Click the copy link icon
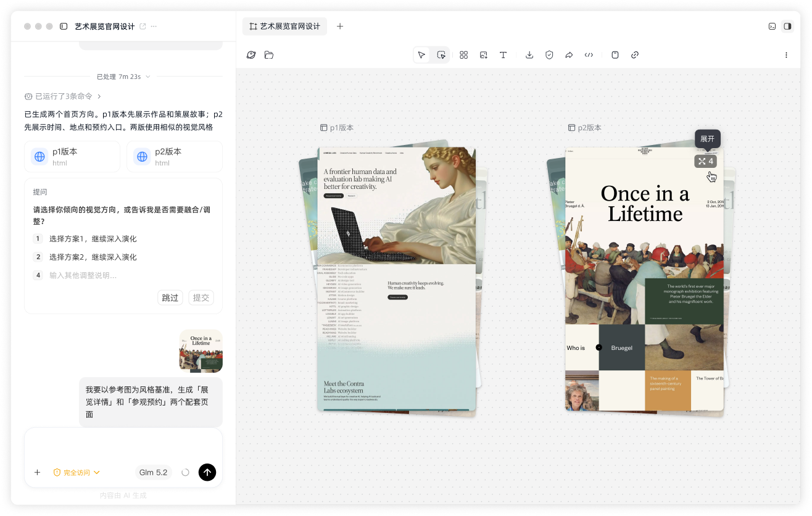The image size is (812, 516). coord(635,55)
